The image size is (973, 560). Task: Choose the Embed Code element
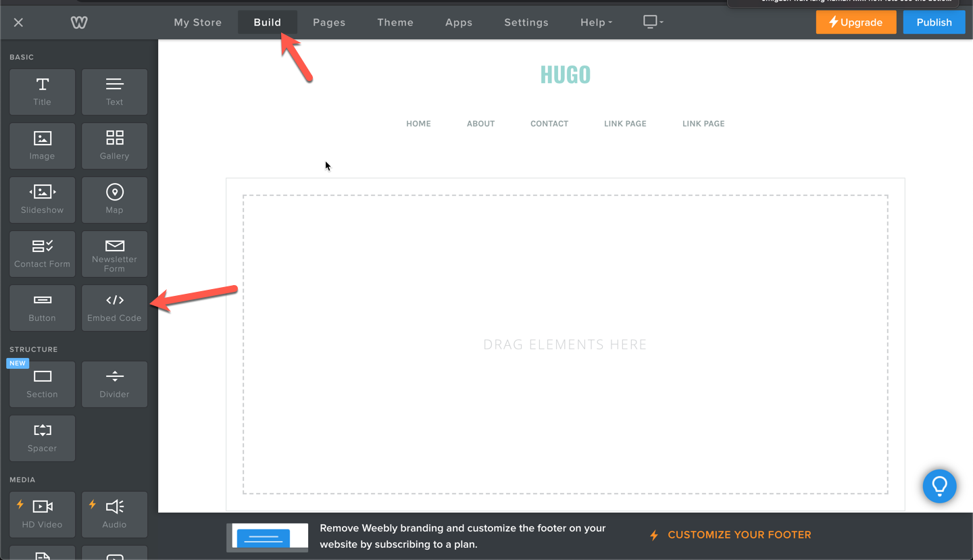coord(114,308)
